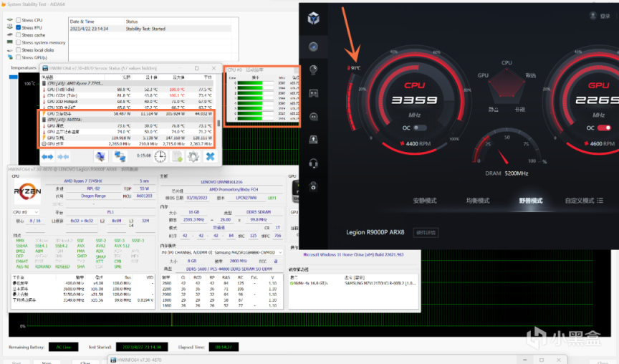619x364 pixels.
Task: Open HWiNFO sensor settings gear icon
Action: [x=193, y=156]
